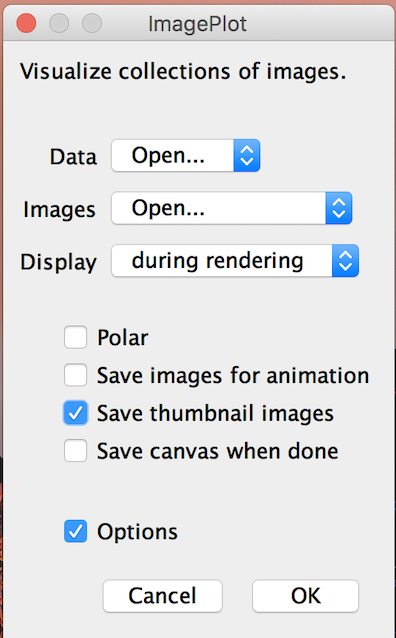Screen dimensions: 396x638
Task: Open the Display dropdown set to during rendering
Action: pyautogui.click(x=235, y=260)
